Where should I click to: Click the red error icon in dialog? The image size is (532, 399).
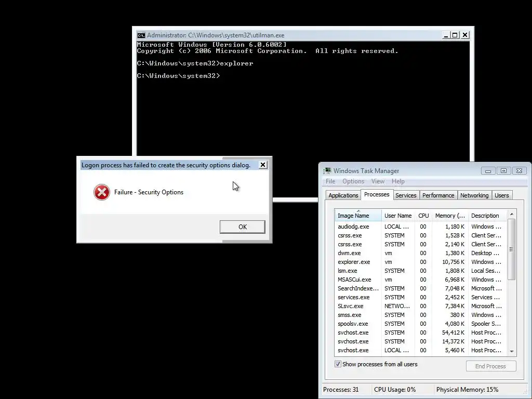pyautogui.click(x=102, y=192)
